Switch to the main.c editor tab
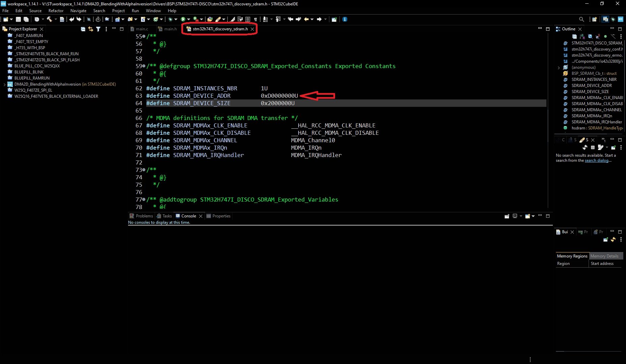Screen dimensions: 626x364 (142, 29)
